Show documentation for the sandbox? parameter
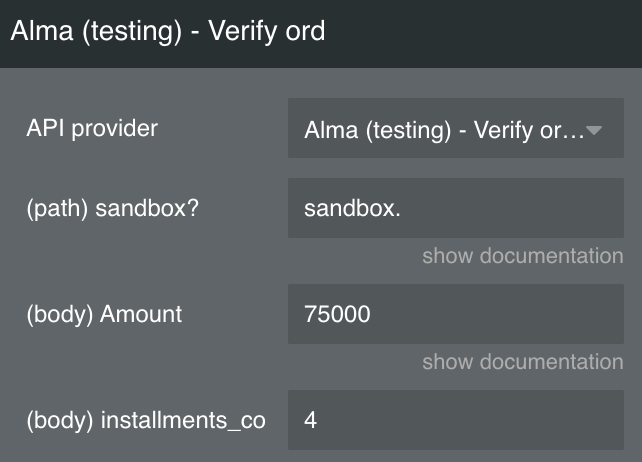The height and width of the screenshot is (462, 642). point(523,256)
